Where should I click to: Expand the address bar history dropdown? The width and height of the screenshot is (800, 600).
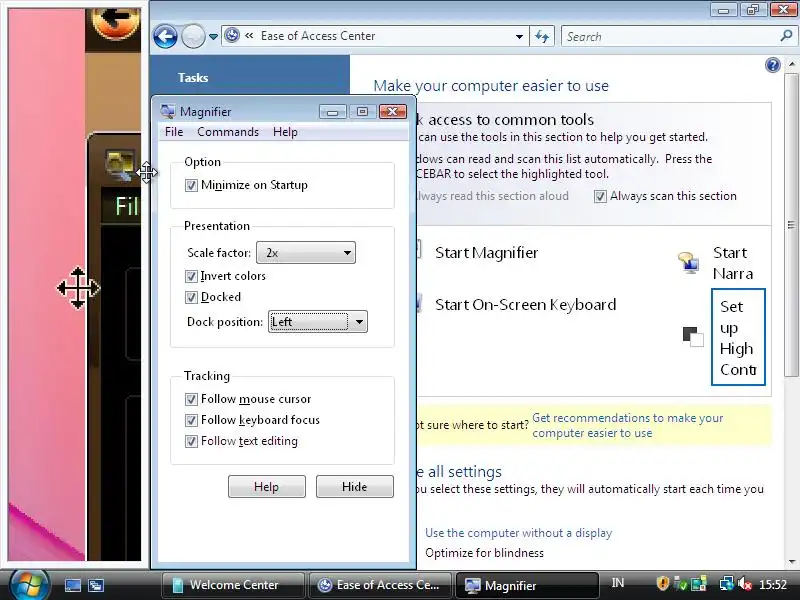519,37
